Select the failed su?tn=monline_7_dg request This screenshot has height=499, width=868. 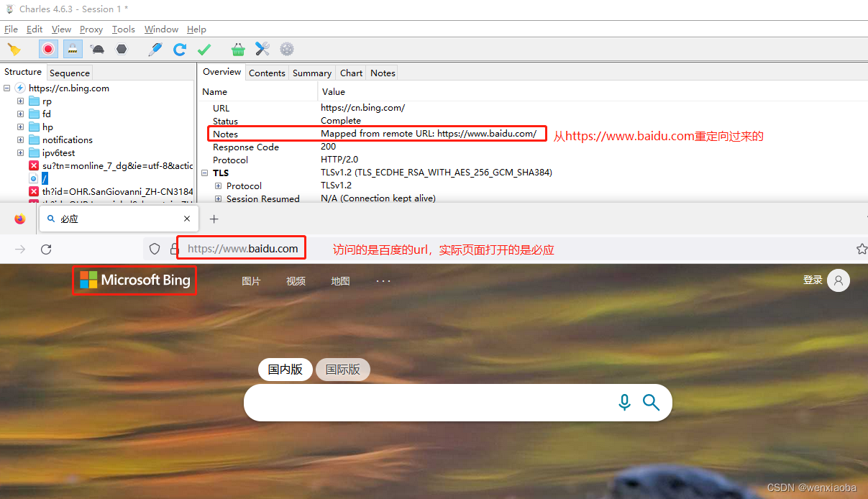[118, 166]
